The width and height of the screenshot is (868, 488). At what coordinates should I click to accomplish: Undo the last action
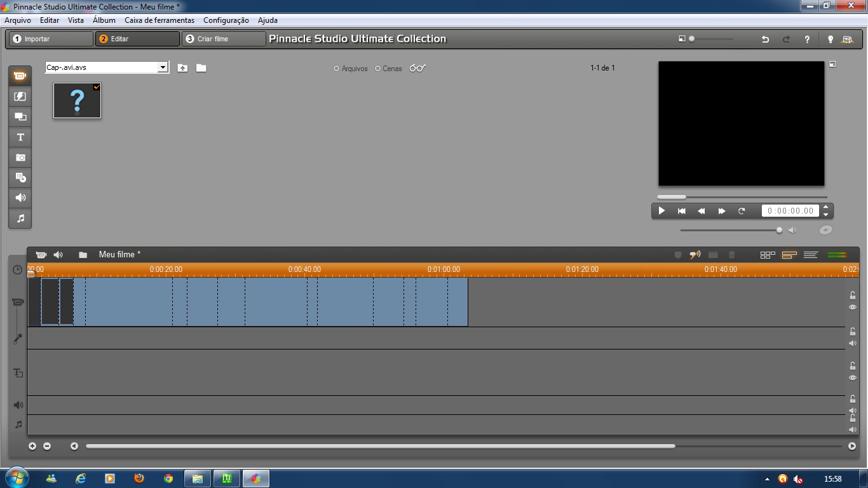coord(765,39)
